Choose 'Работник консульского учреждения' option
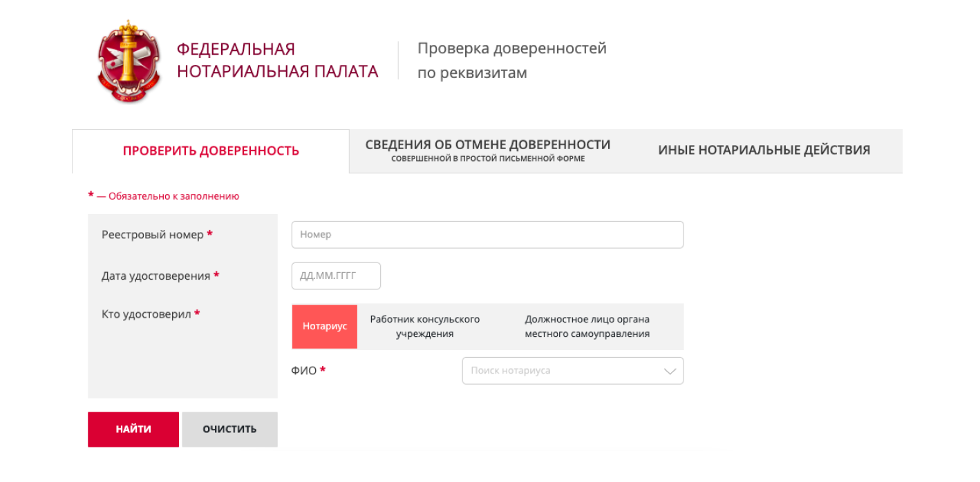Image resolution: width=980 pixels, height=482 pixels. 425,327
